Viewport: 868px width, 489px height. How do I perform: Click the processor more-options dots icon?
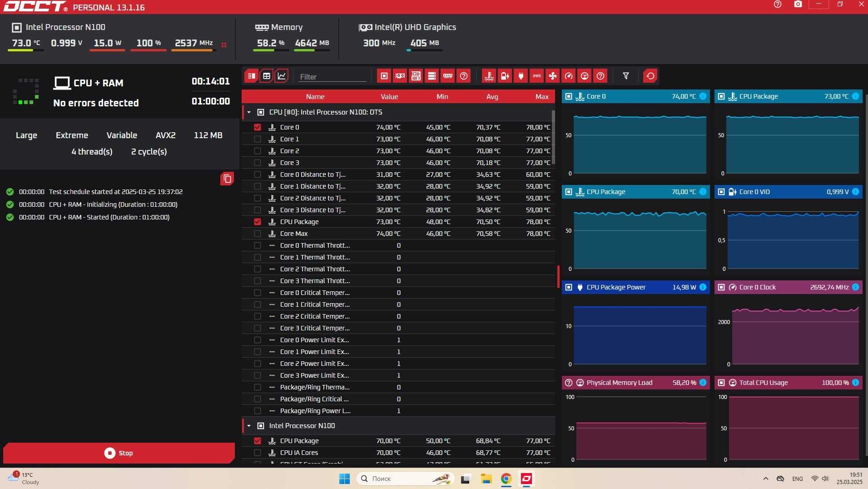click(224, 45)
